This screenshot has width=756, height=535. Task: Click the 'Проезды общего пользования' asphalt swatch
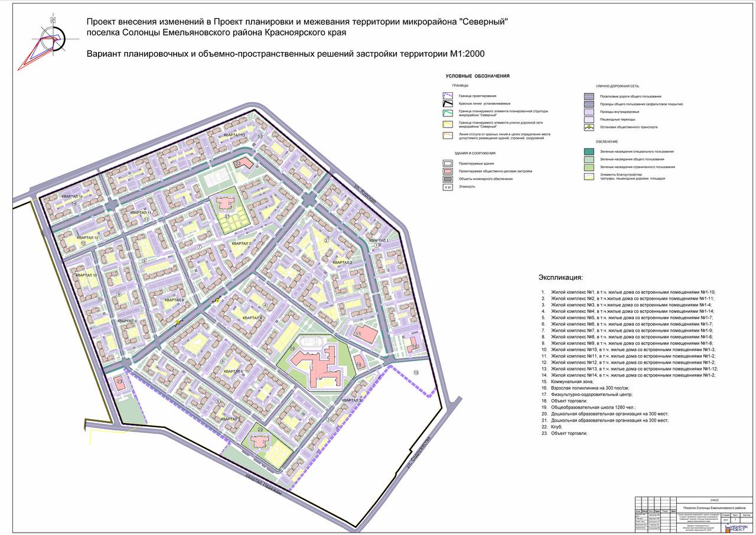tap(589, 103)
